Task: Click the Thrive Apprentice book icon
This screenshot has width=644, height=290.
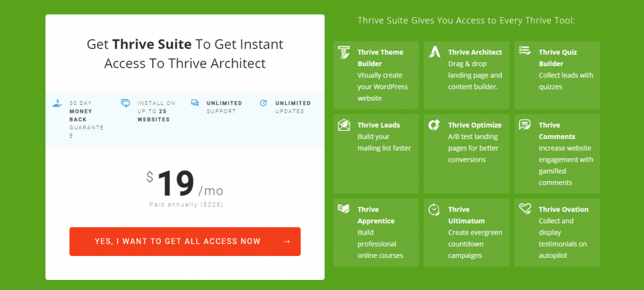Action: click(343, 208)
